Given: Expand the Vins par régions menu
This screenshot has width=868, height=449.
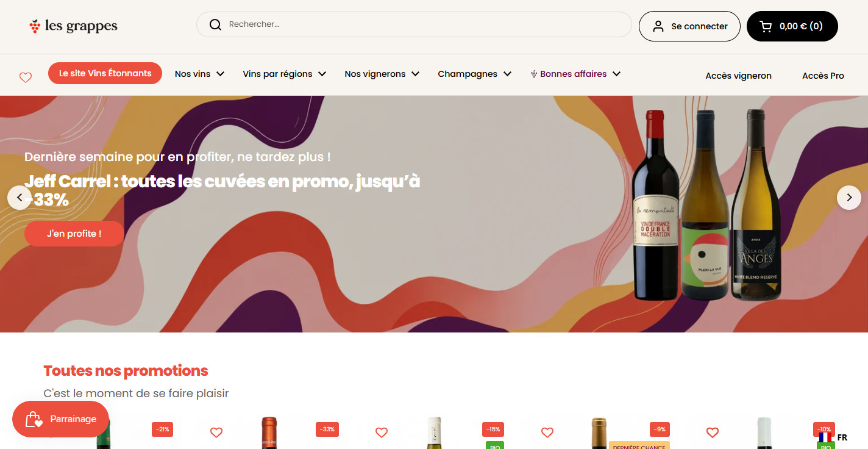Looking at the screenshot, I should (x=284, y=74).
